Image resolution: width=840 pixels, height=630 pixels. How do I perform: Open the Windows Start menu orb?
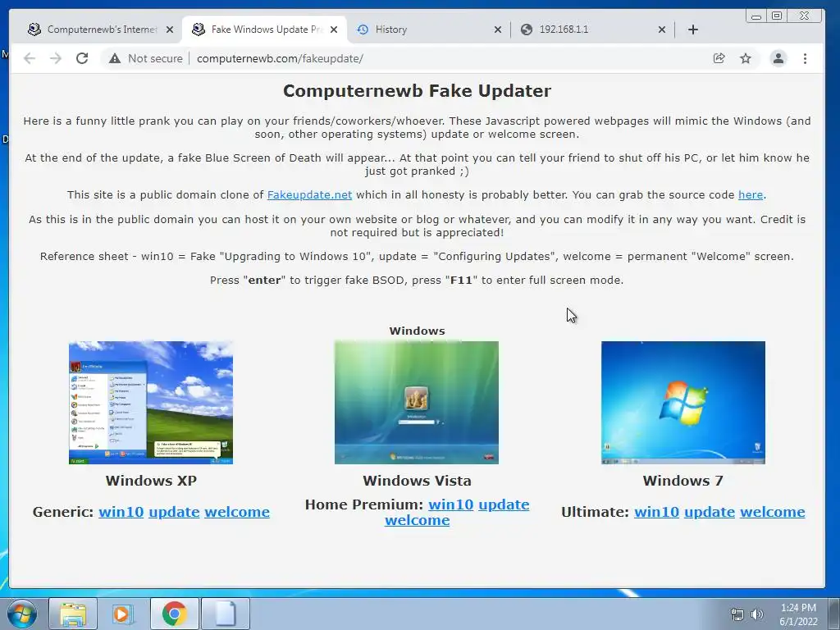tap(22, 614)
